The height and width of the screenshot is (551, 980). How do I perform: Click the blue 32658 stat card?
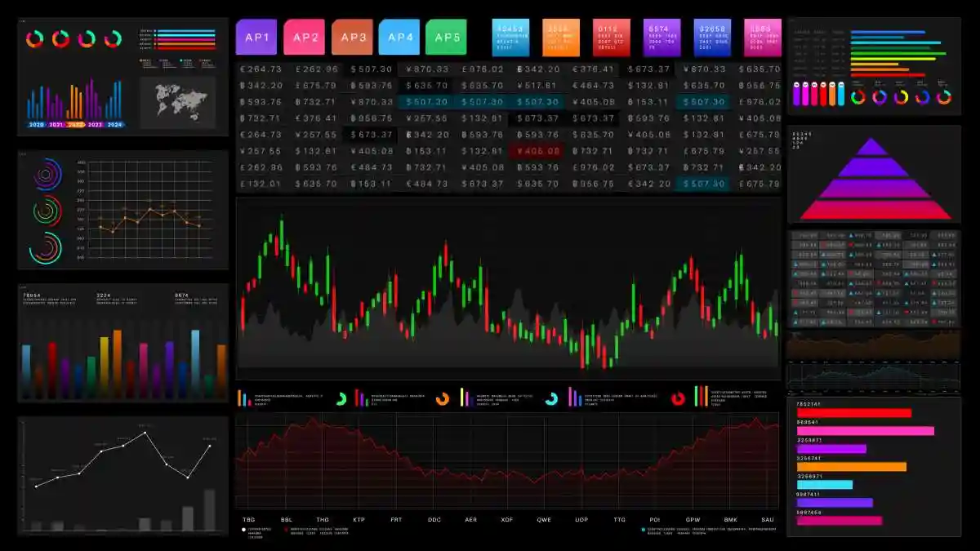pyautogui.click(x=713, y=38)
